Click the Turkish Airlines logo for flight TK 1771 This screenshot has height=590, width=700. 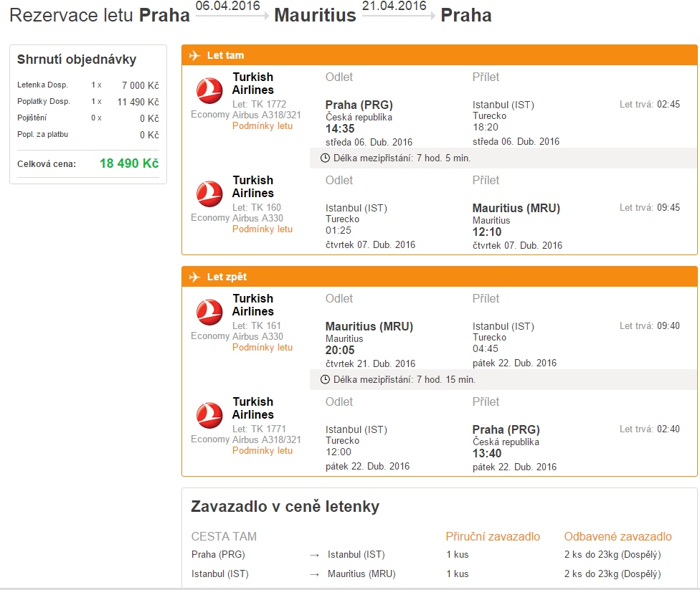209,415
